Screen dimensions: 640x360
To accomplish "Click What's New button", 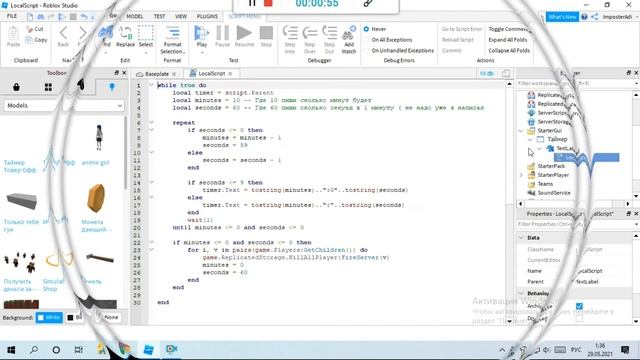I will click(562, 17).
